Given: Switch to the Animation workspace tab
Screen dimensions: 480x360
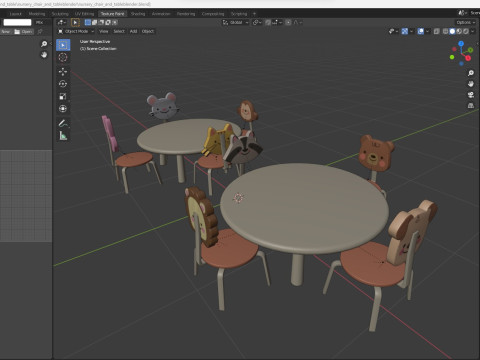Looking at the screenshot, I should click(161, 14).
